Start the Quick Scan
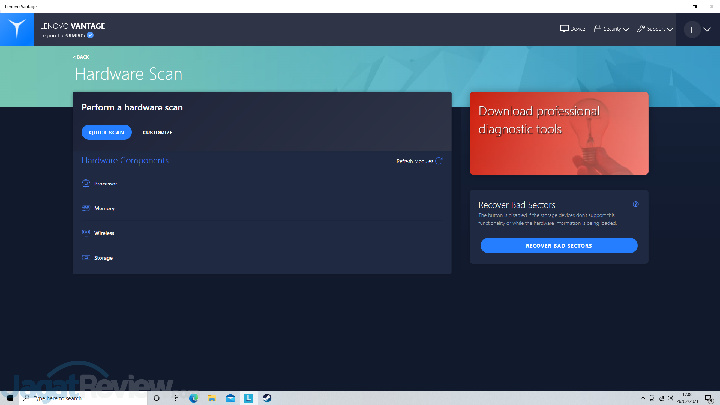The height and width of the screenshot is (405, 720). click(106, 132)
